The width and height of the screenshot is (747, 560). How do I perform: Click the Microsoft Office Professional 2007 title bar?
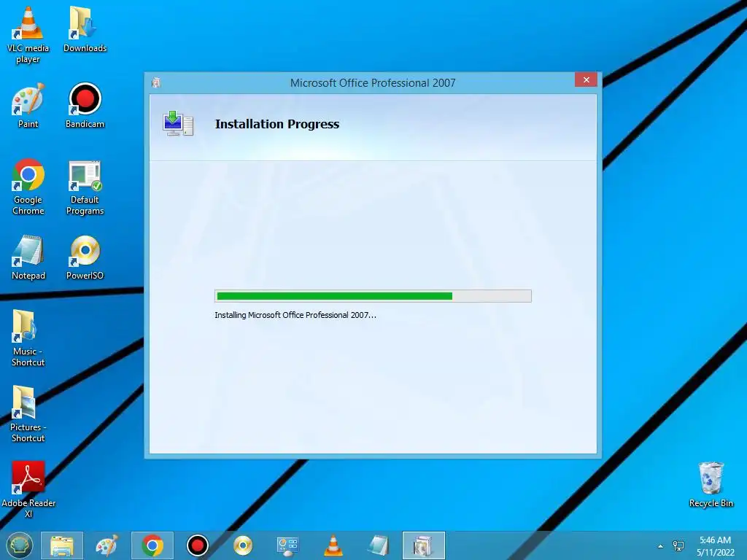pyautogui.click(x=373, y=83)
